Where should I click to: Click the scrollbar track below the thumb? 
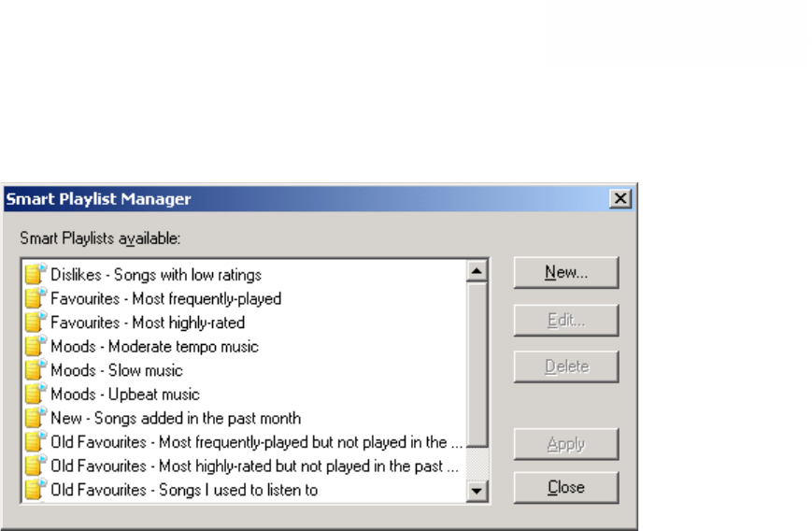tap(477, 464)
